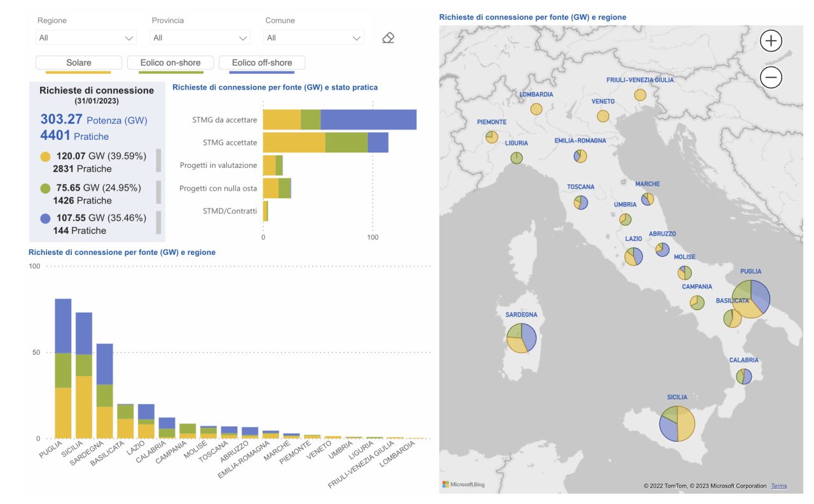Click the '144 Pratiche' text
814x504 pixels.
pos(79,231)
